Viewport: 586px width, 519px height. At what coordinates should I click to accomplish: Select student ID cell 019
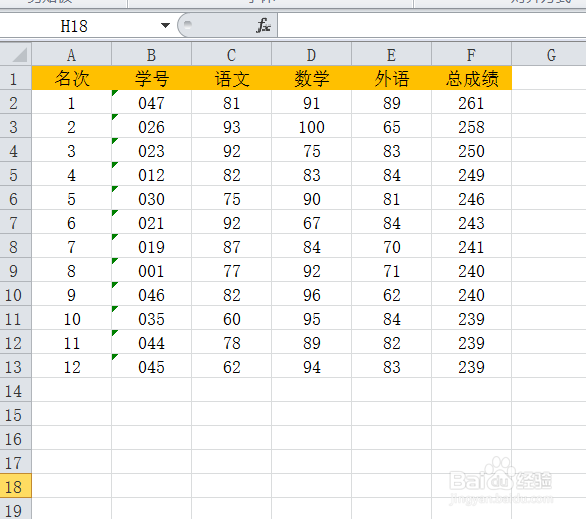tap(151, 246)
